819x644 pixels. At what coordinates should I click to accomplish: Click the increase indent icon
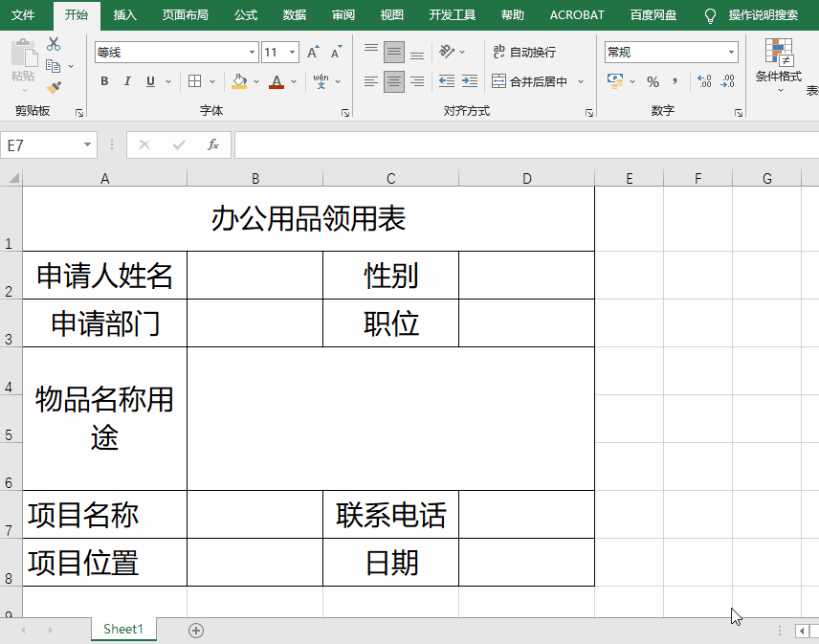[470, 81]
